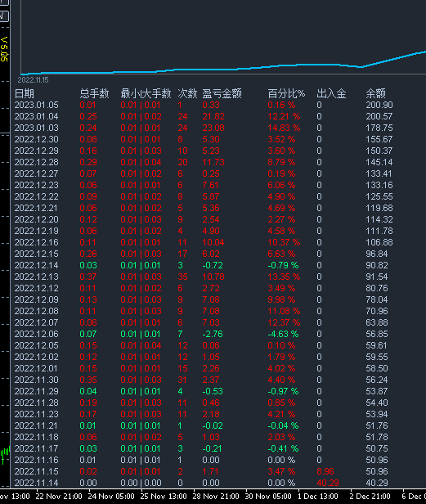Click the 总手数 column header
This screenshot has height=504, width=426.
click(94, 93)
